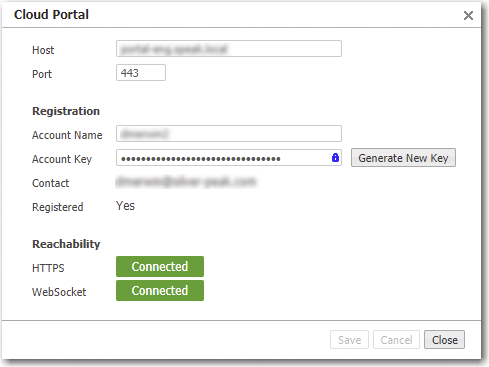Click the WebSocket Connected status badge

(x=160, y=291)
